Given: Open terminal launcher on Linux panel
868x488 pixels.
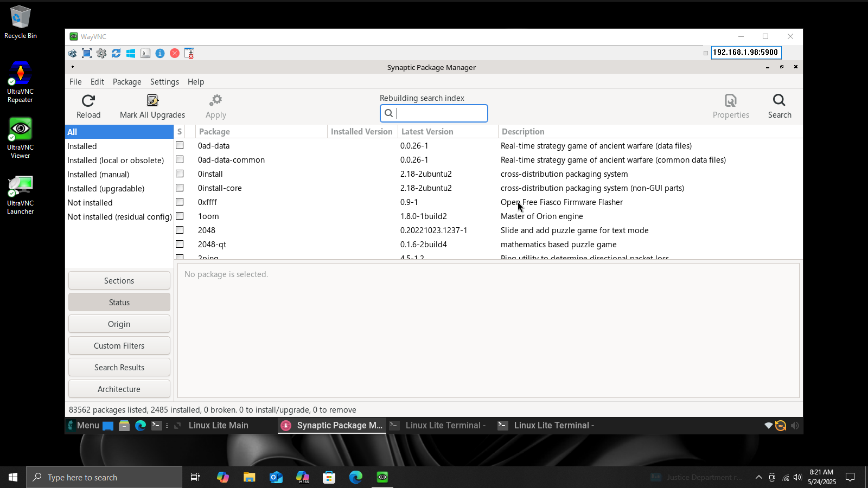Looking at the screenshot, I should [157, 426].
